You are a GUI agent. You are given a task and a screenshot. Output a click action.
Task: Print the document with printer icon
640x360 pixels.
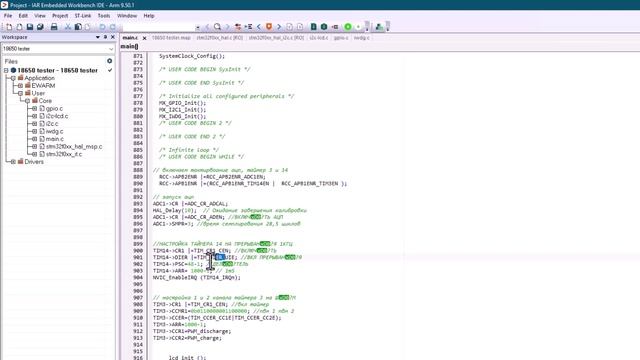[54, 27]
